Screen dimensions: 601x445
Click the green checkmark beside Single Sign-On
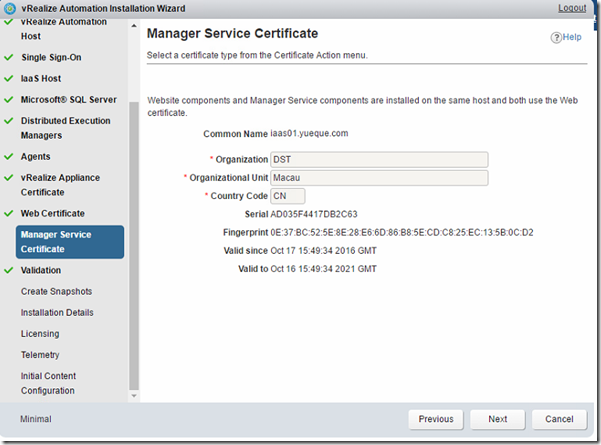pyautogui.click(x=8, y=57)
